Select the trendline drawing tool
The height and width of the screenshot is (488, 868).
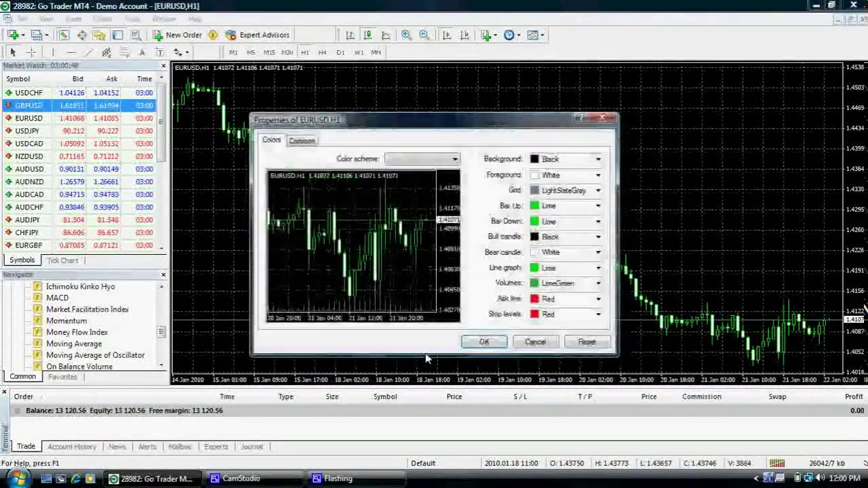click(88, 52)
